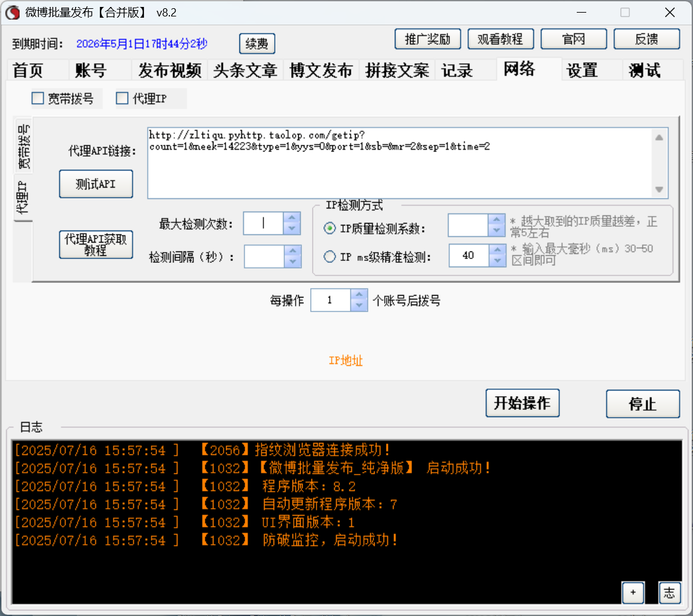The width and height of the screenshot is (693, 616).
Task: Click the + button in the log panel
Action: [x=633, y=593]
